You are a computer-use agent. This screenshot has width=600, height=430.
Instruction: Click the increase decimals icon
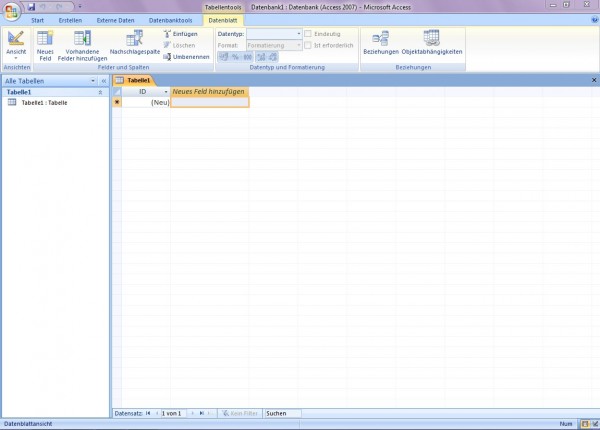261,57
